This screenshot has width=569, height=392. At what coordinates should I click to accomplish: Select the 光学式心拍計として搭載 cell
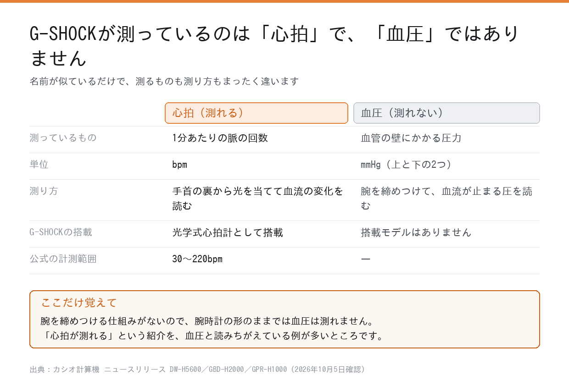(228, 232)
